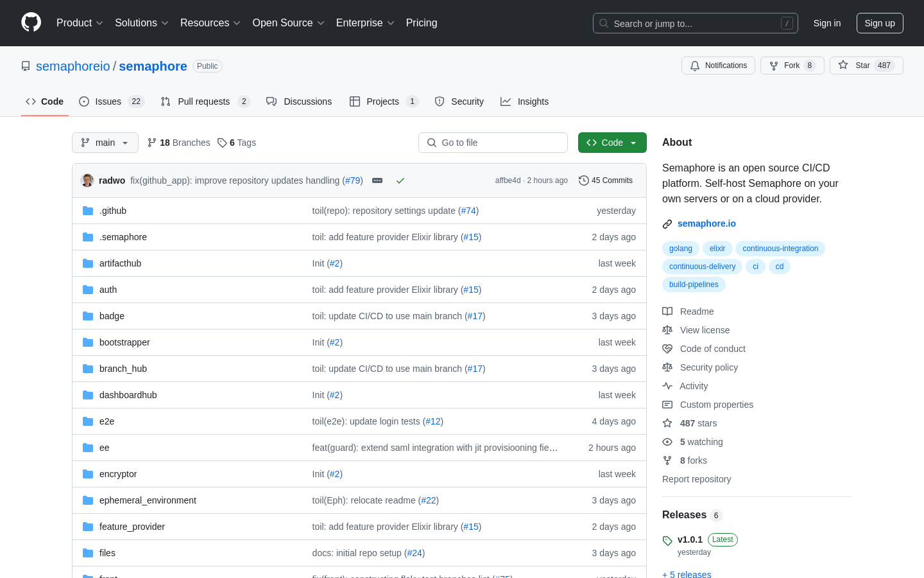
Task: Click the Sign up button
Action: click(x=880, y=23)
